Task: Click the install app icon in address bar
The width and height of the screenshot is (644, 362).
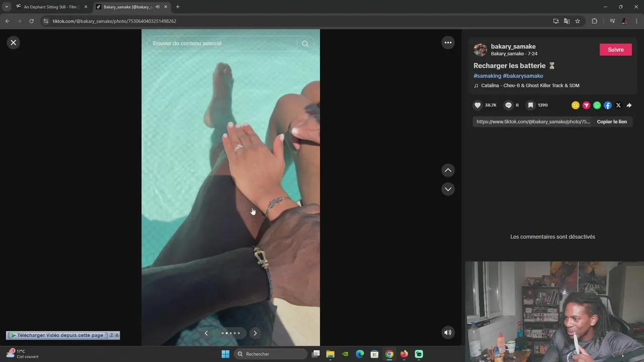Action: click(556, 21)
